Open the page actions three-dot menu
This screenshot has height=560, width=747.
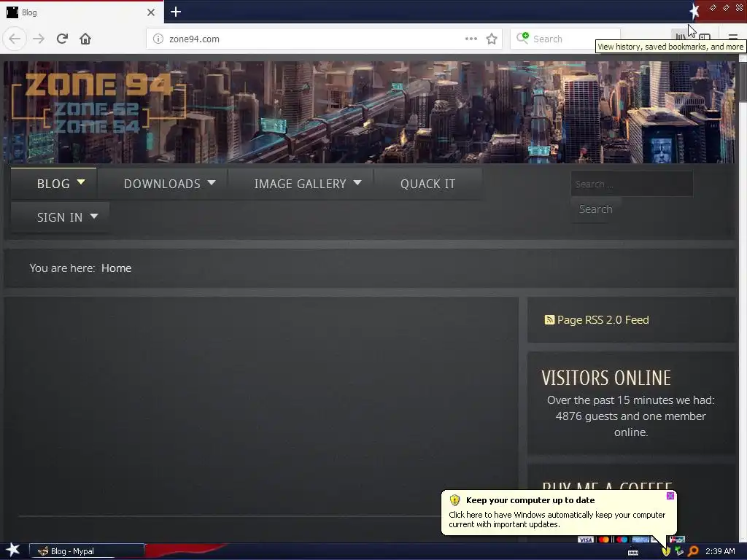pyautogui.click(x=471, y=39)
